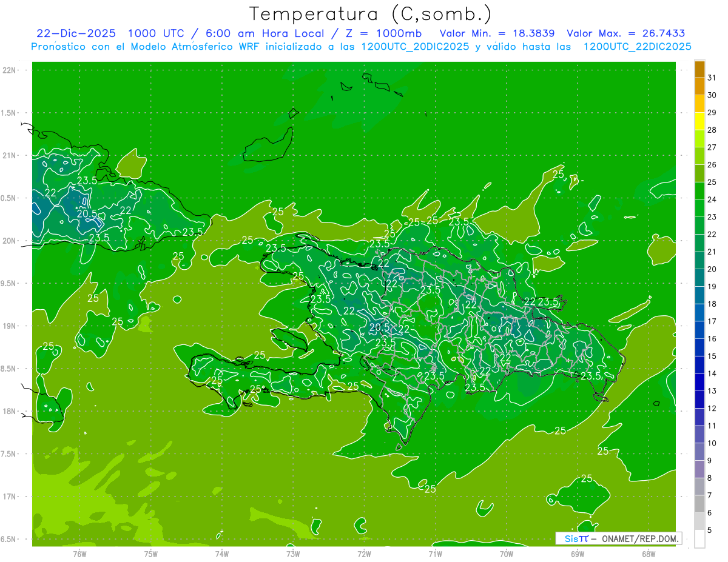The height and width of the screenshot is (562, 728).
Task: Click the legend color band between 20 and 21
Action: (699, 261)
